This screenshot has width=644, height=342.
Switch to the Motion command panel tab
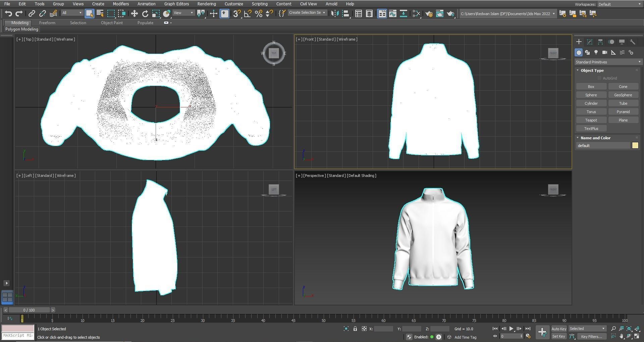click(x=611, y=42)
